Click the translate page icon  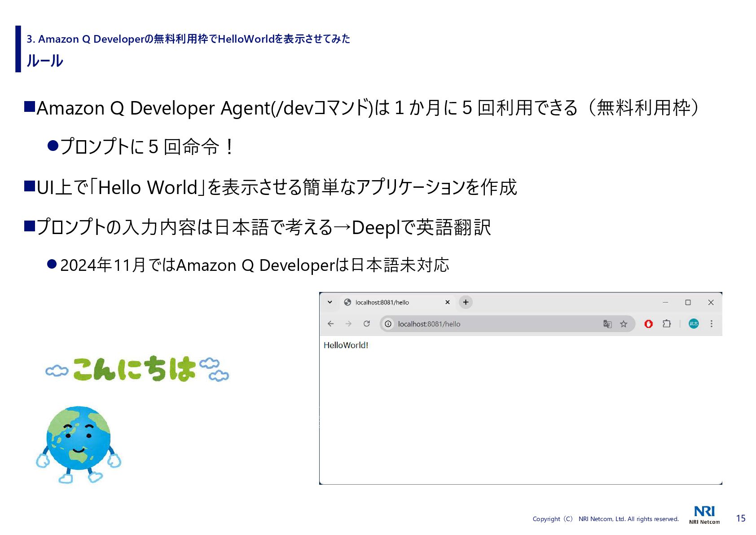[x=607, y=323]
